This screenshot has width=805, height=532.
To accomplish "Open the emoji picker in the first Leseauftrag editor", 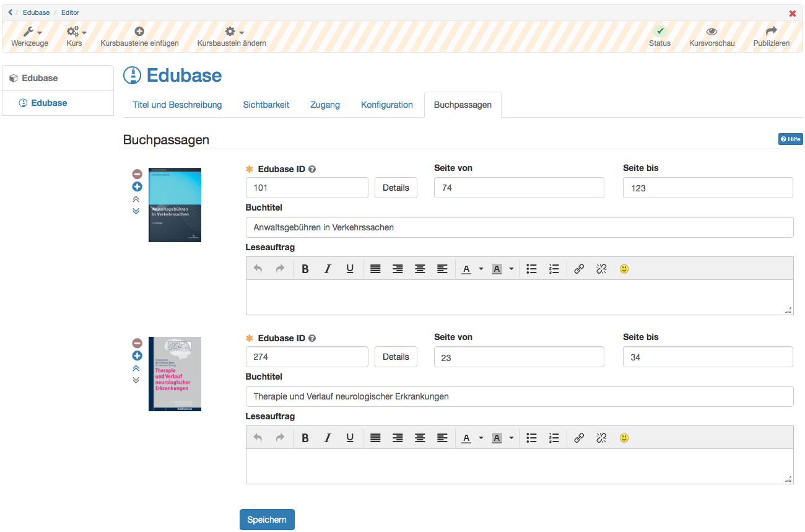I will (624, 268).
